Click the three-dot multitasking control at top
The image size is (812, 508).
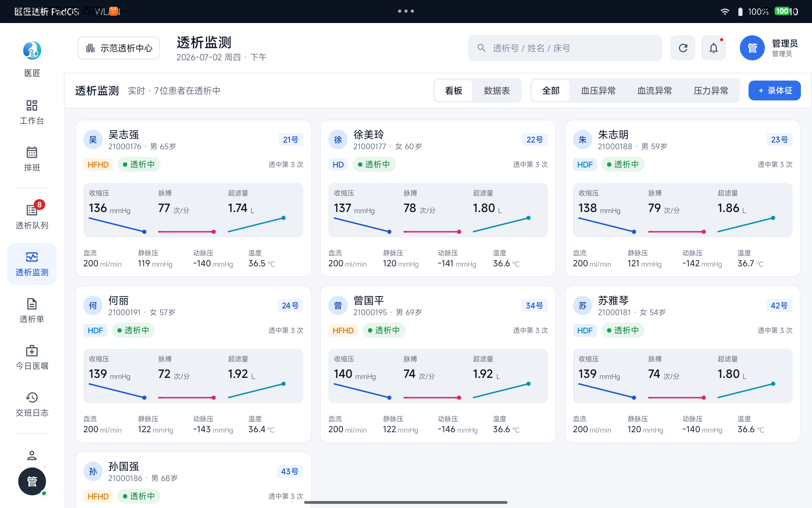[x=406, y=11]
